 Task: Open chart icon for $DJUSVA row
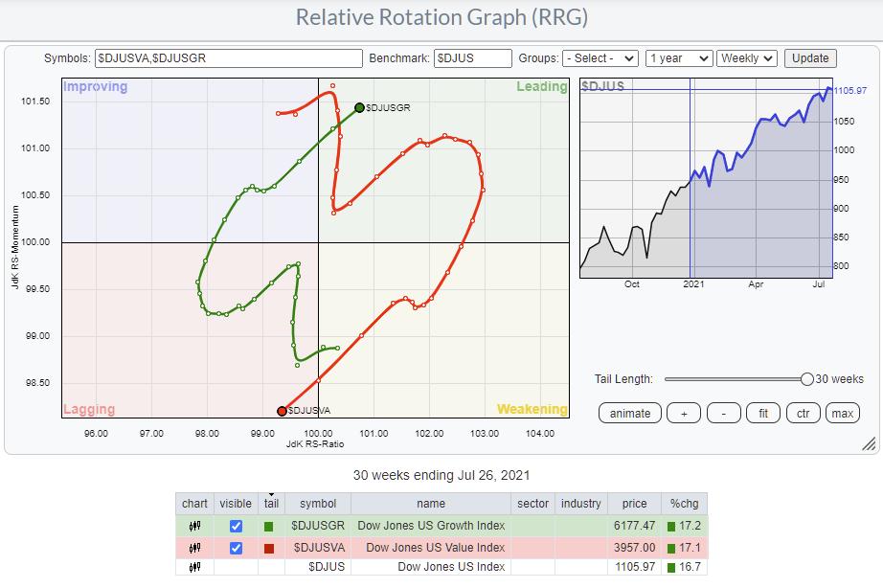tap(194, 548)
